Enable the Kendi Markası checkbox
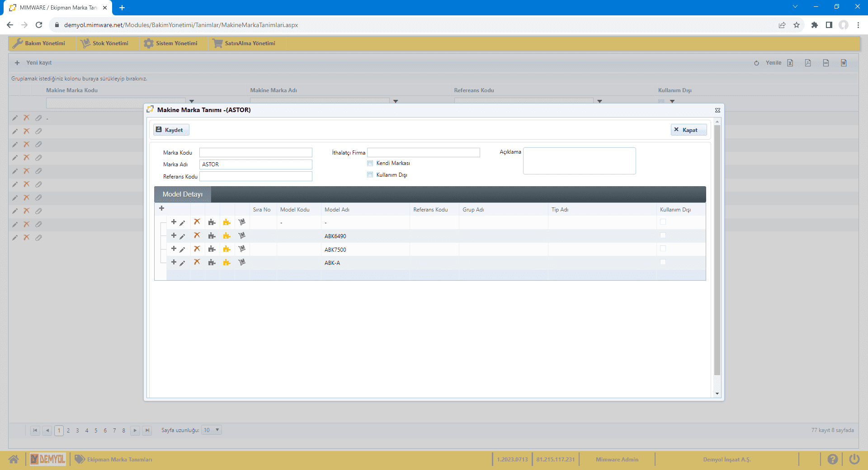This screenshot has height=470, width=868. [370, 163]
